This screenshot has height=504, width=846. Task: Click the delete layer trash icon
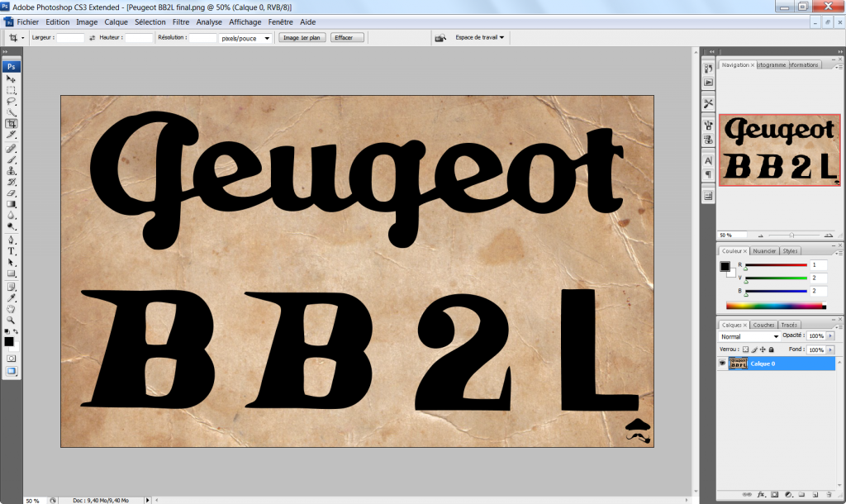[x=829, y=494]
